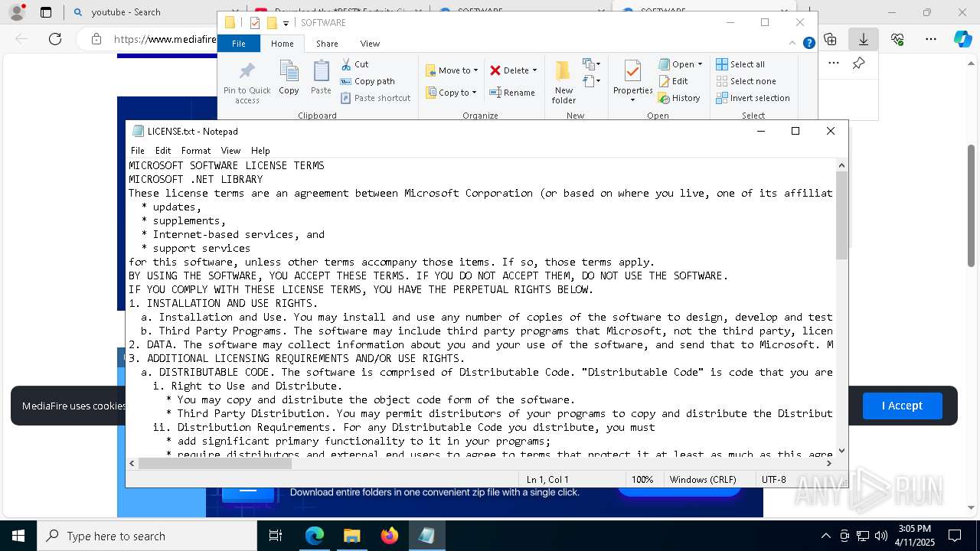The image size is (980, 551).
Task: Switch to the youtube - Search tab
Action: [x=126, y=12]
